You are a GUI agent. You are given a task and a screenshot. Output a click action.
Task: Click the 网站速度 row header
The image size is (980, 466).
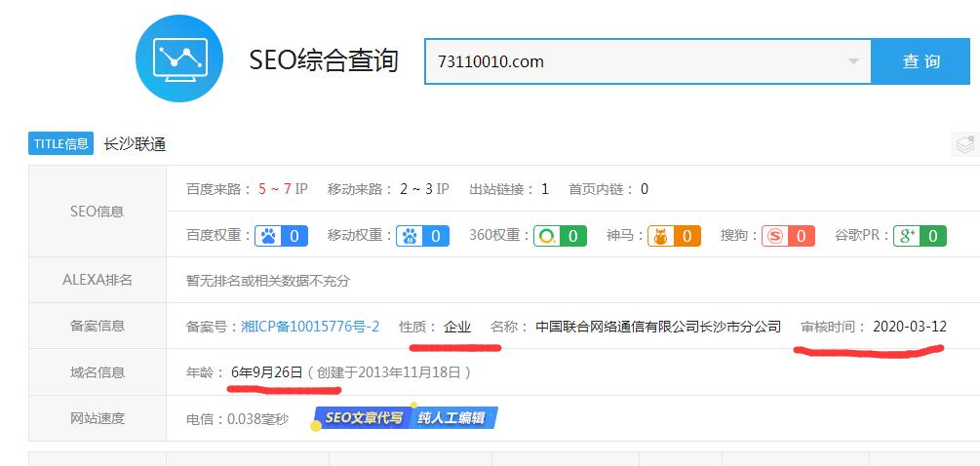(97, 418)
